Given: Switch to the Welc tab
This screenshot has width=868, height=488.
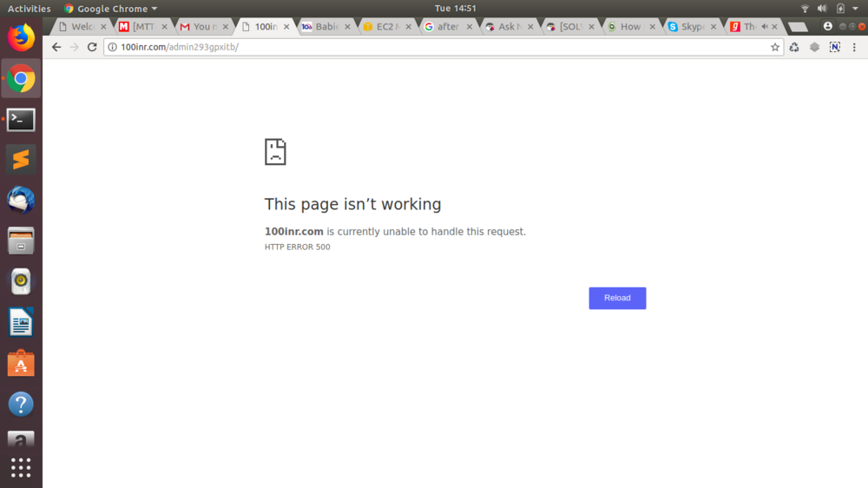Looking at the screenshot, I should point(82,27).
